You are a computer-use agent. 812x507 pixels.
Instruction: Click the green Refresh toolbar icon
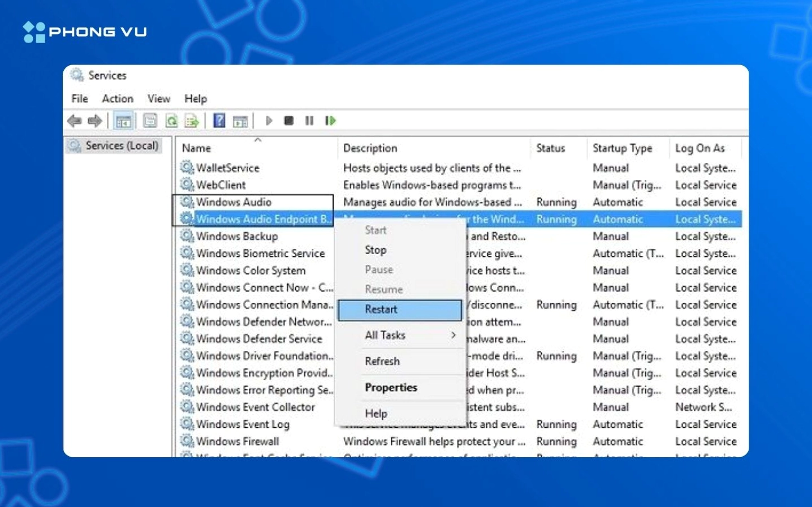click(x=171, y=121)
